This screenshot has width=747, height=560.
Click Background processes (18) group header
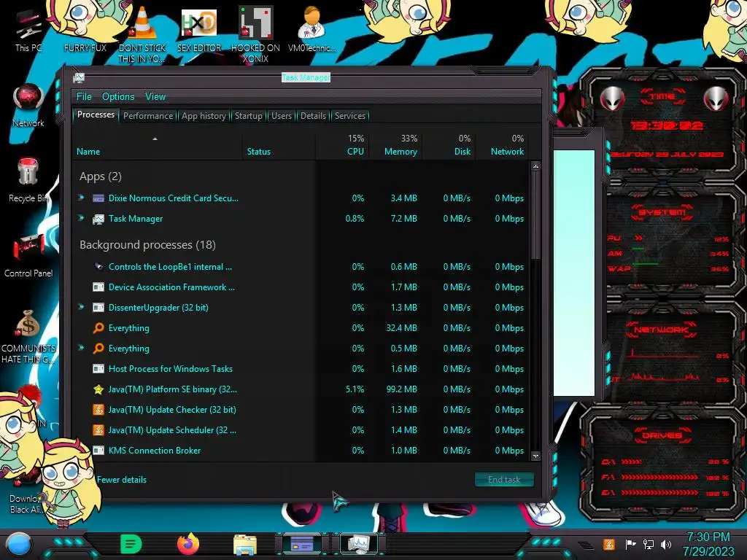pos(147,245)
